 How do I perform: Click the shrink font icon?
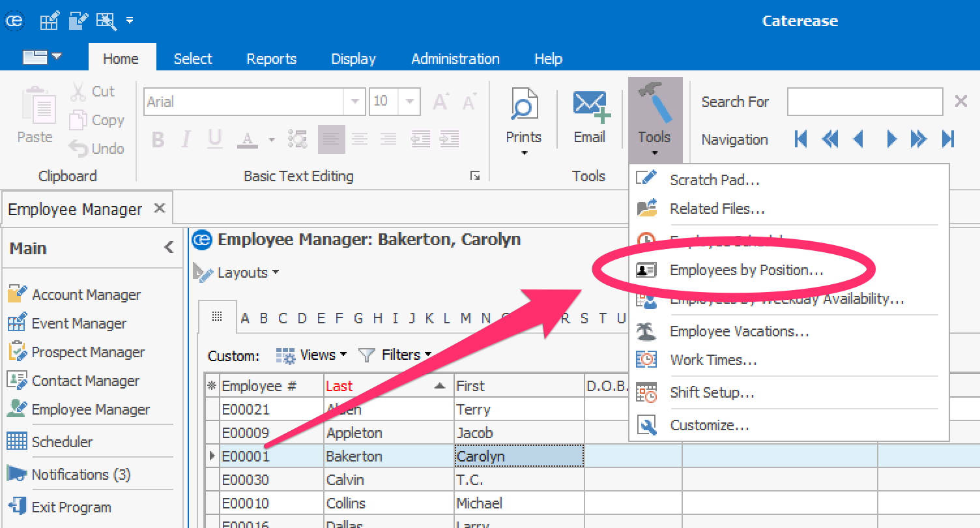pos(469,102)
